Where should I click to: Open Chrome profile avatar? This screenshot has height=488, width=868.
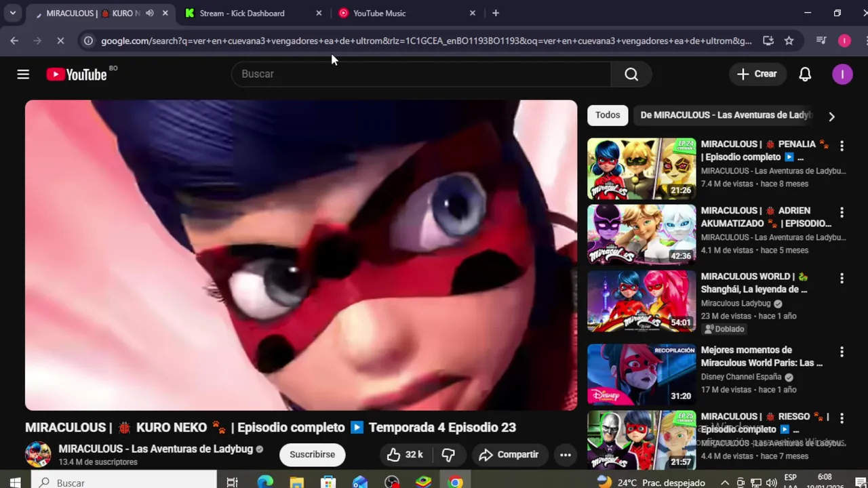pos(844,41)
